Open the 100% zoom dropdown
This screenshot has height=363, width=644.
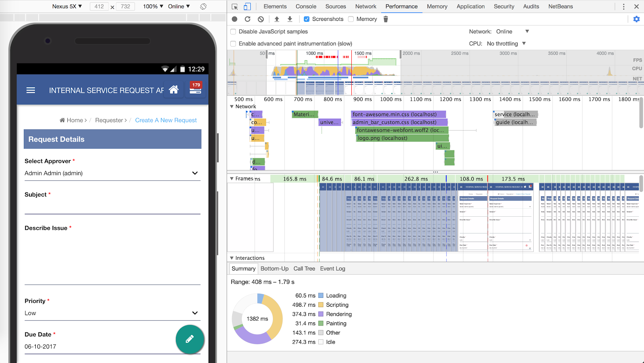click(x=153, y=6)
